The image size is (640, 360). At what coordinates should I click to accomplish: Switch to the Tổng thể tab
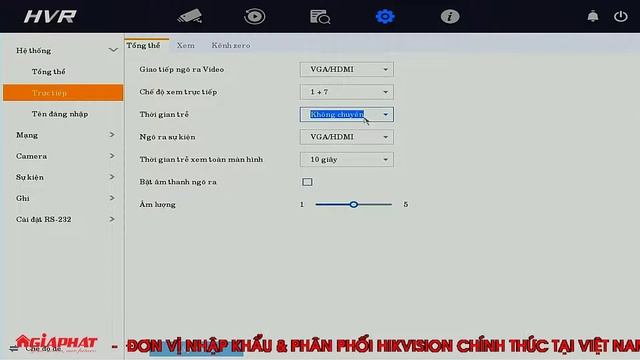[x=143, y=45]
